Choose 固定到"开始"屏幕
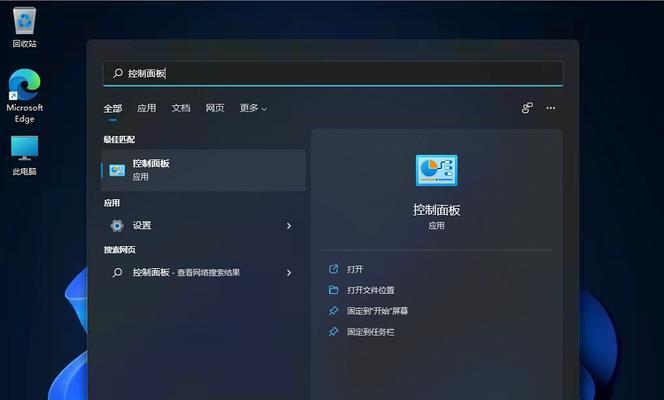Image resolution: width=664 pixels, height=400 pixels. pyautogui.click(x=377, y=311)
